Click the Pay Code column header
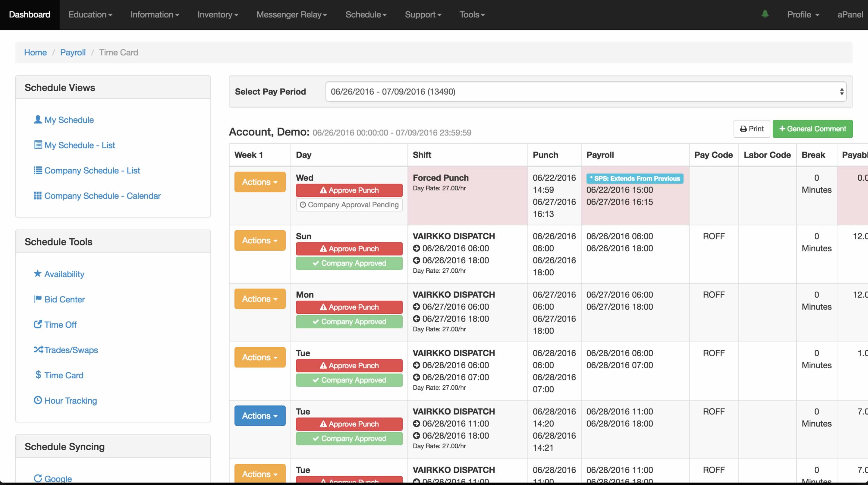The width and height of the screenshot is (868, 485). (x=713, y=155)
